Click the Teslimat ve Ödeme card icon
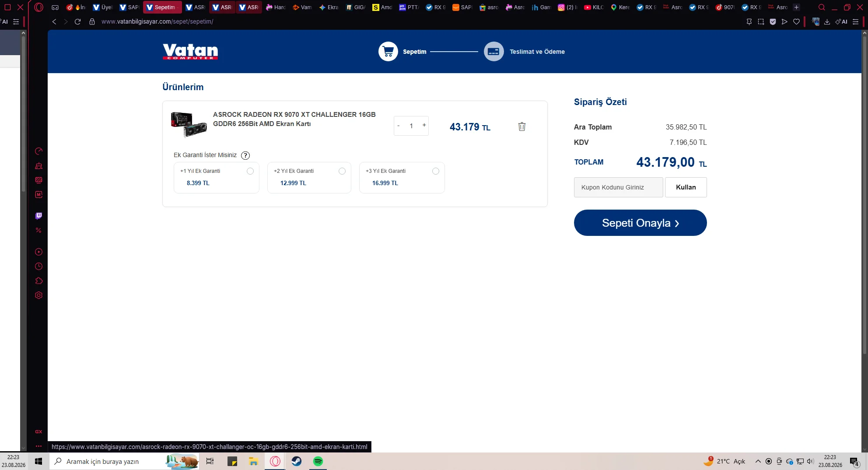The image size is (868, 470). pos(493,52)
